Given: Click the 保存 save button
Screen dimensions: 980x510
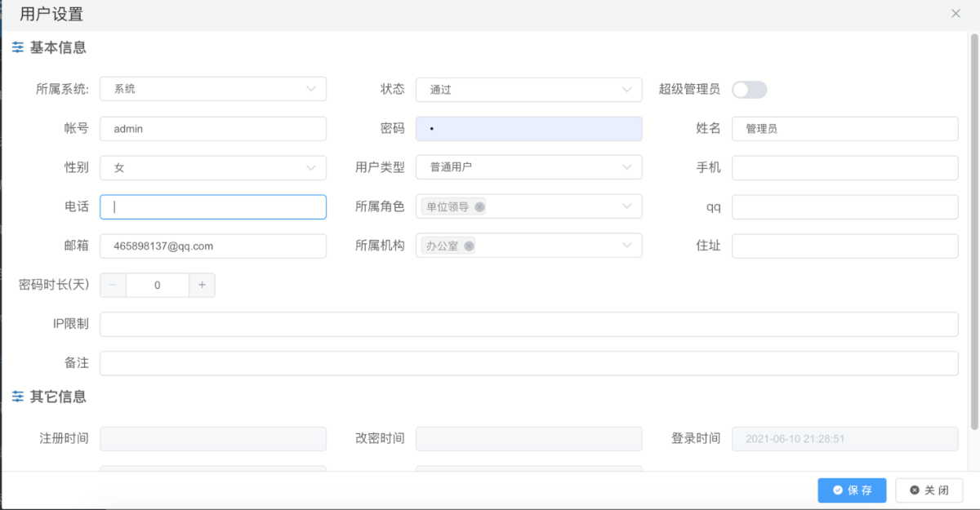Looking at the screenshot, I should [x=852, y=490].
